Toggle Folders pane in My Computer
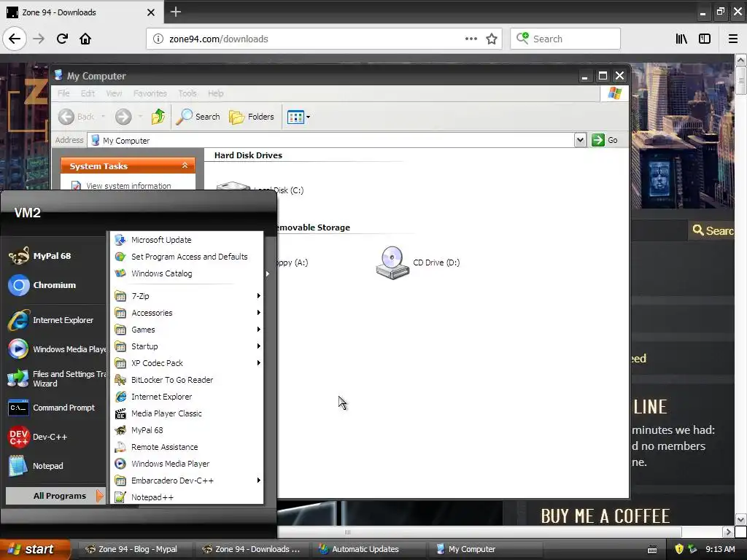 tap(252, 116)
